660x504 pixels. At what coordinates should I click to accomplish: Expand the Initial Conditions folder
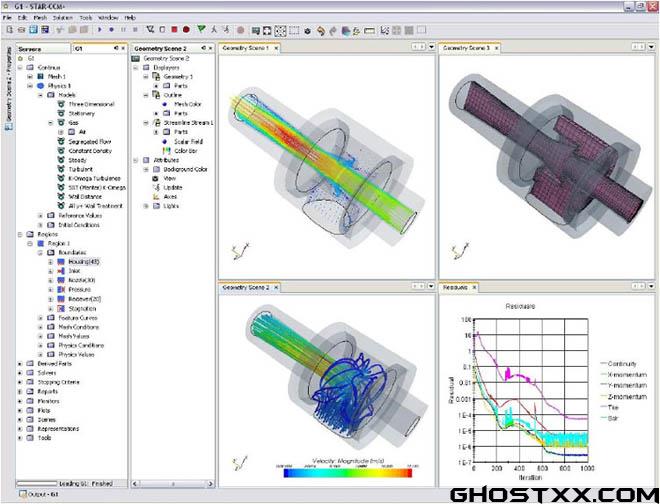tap(40, 225)
